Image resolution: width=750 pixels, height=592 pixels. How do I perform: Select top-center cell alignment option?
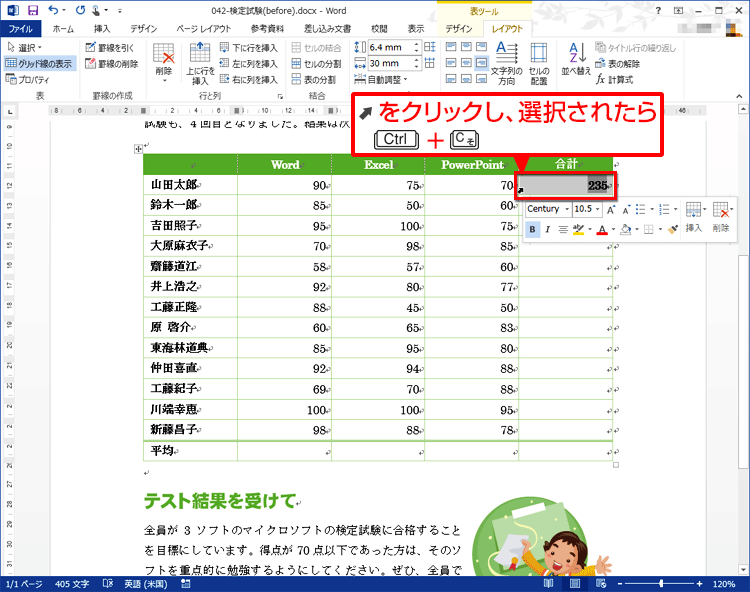[x=466, y=47]
